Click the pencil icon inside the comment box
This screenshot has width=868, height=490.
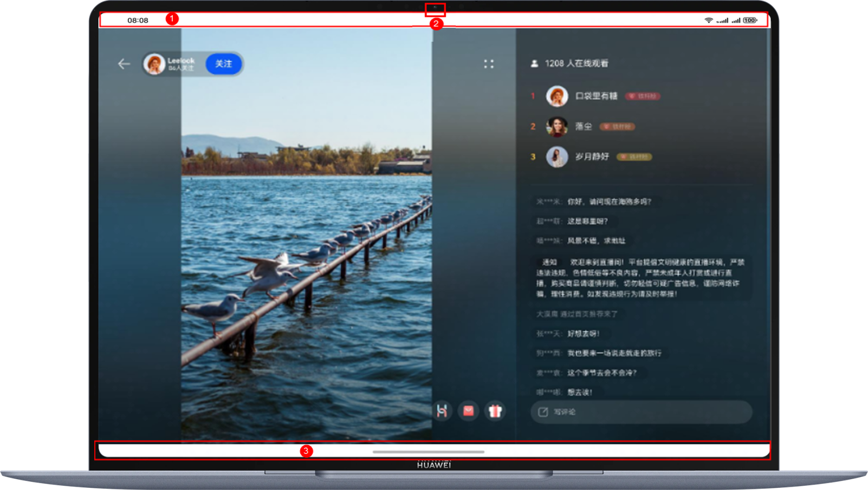[x=542, y=412]
